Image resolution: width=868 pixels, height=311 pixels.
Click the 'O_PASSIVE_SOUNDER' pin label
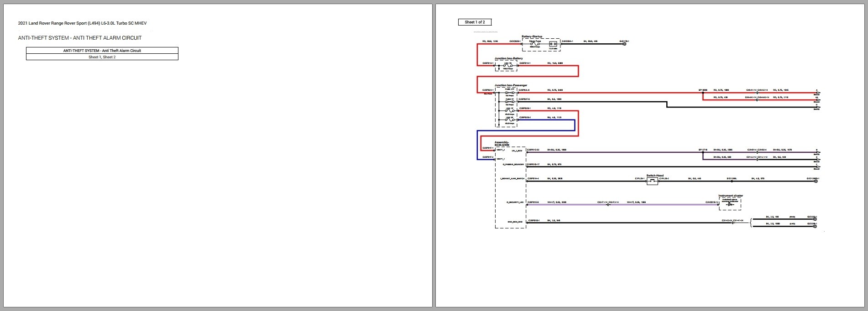click(513, 164)
